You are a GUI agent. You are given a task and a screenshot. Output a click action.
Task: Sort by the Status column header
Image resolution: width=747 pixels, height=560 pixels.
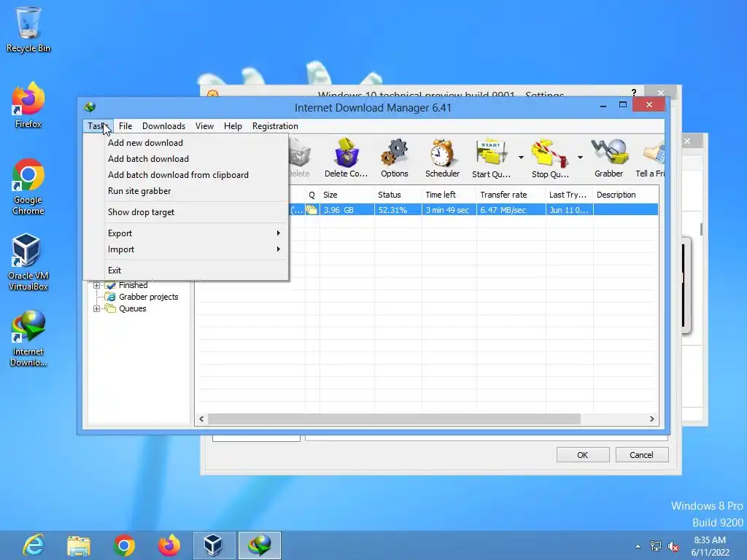398,195
